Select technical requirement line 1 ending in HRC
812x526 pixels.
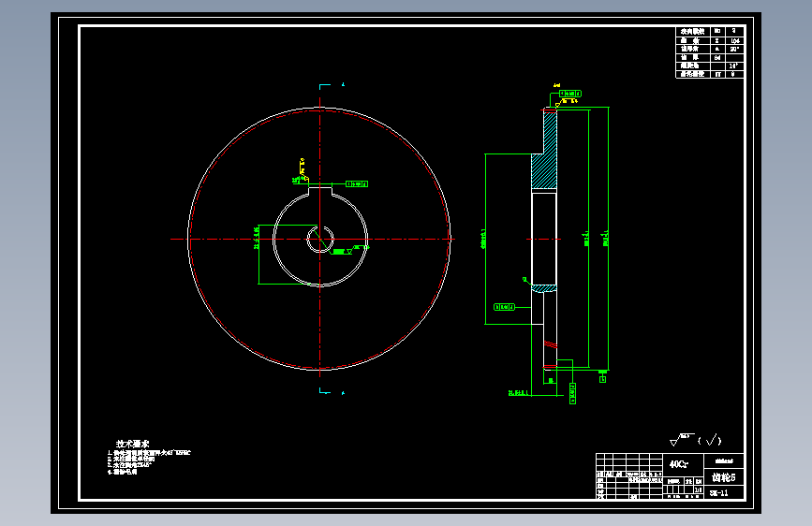click(149, 453)
